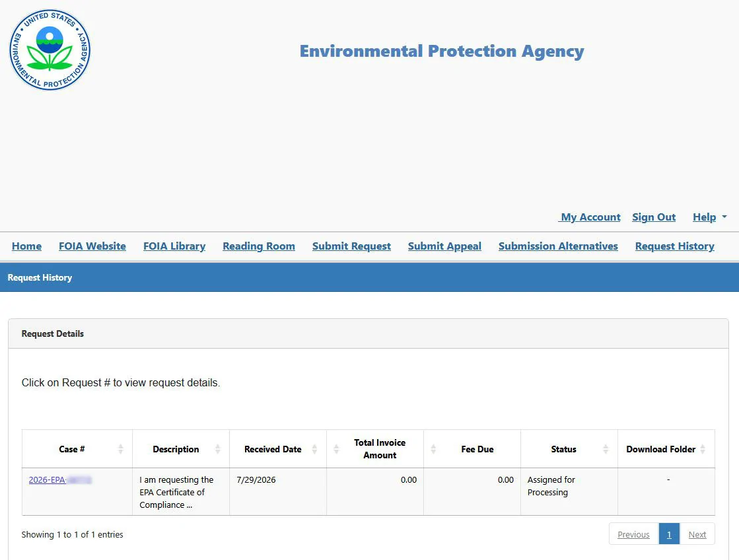This screenshot has height=560, width=739.
Task: Open Submission Alternatives page
Action: pos(558,246)
